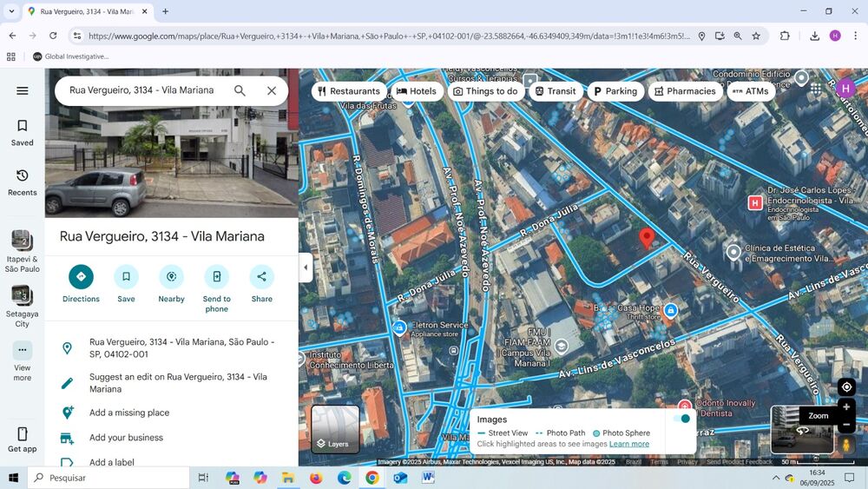This screenshot has width=868, height=489.
Task: Open Global Investigative bookmark
Action: [71, 56]
